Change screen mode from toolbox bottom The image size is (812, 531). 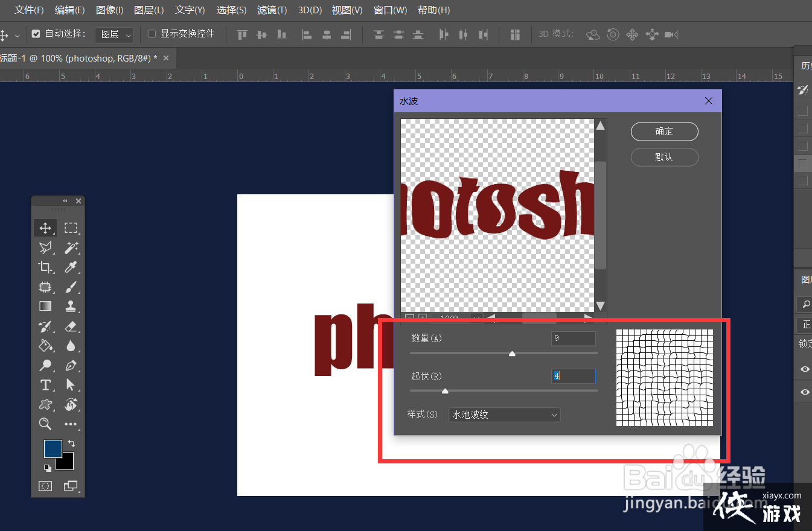pos(71,486)
